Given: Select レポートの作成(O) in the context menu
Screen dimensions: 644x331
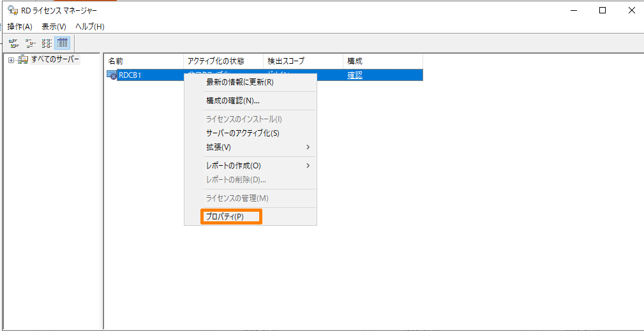Looking at the screenshot, I should pos(250,166).
